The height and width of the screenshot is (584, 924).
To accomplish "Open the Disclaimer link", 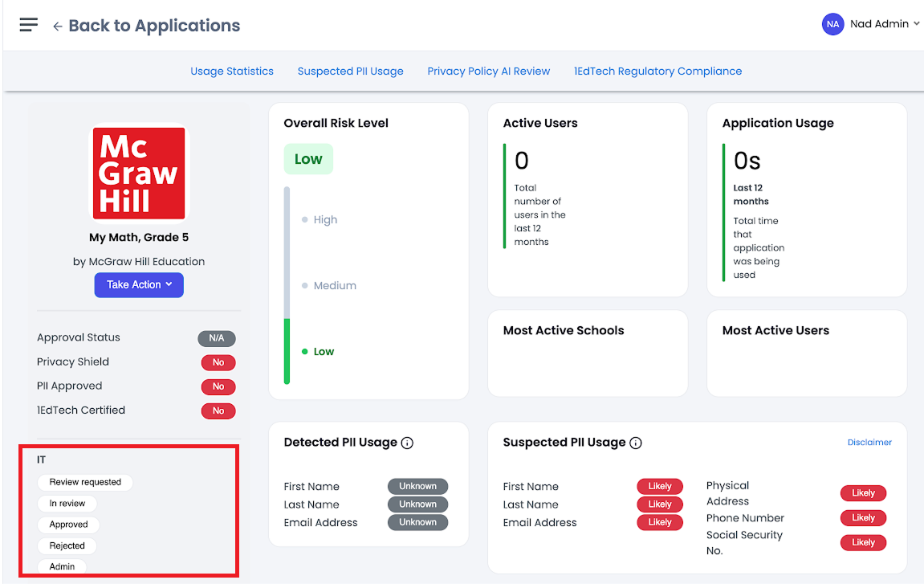I will pos(869,443).
